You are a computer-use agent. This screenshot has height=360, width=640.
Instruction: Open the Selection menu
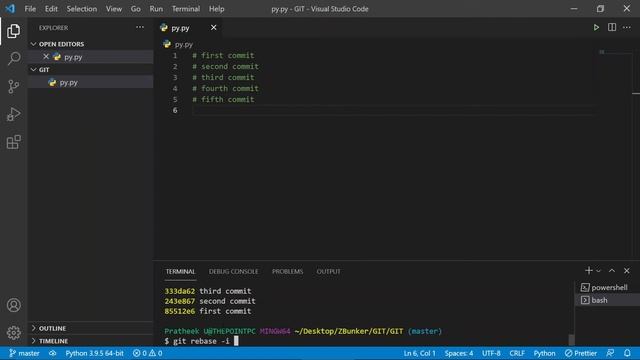coord(82,9)
